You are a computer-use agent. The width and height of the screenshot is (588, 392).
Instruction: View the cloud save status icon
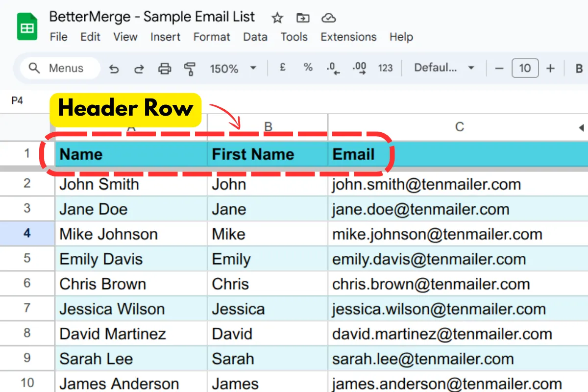coord(328,18)
